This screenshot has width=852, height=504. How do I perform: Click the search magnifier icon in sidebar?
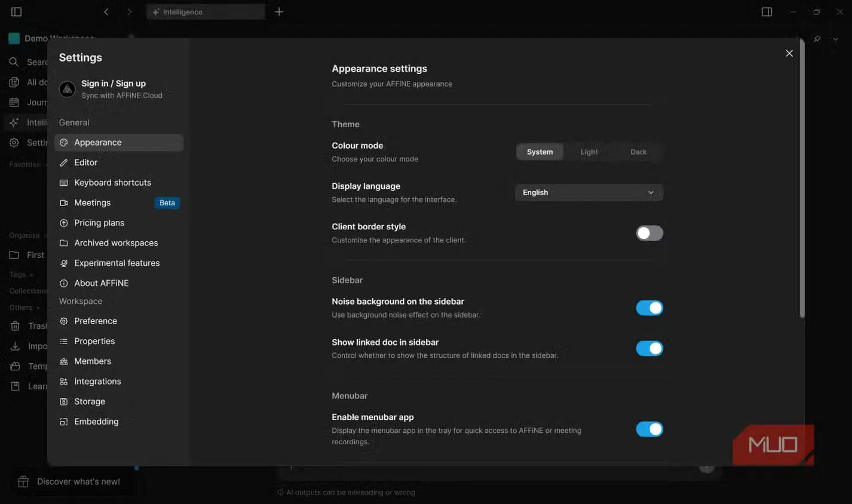[x=14, y=62]
